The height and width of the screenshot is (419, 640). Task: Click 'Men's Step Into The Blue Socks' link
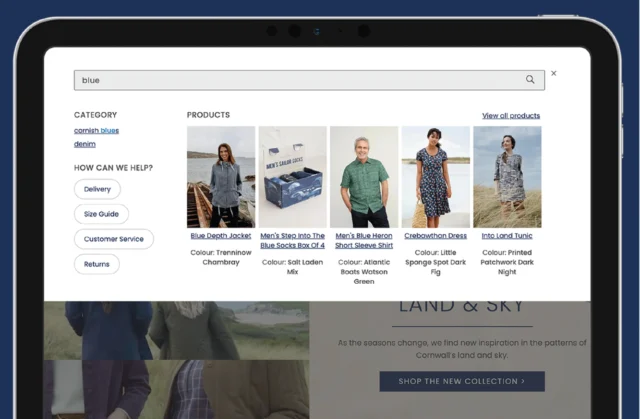292,240
